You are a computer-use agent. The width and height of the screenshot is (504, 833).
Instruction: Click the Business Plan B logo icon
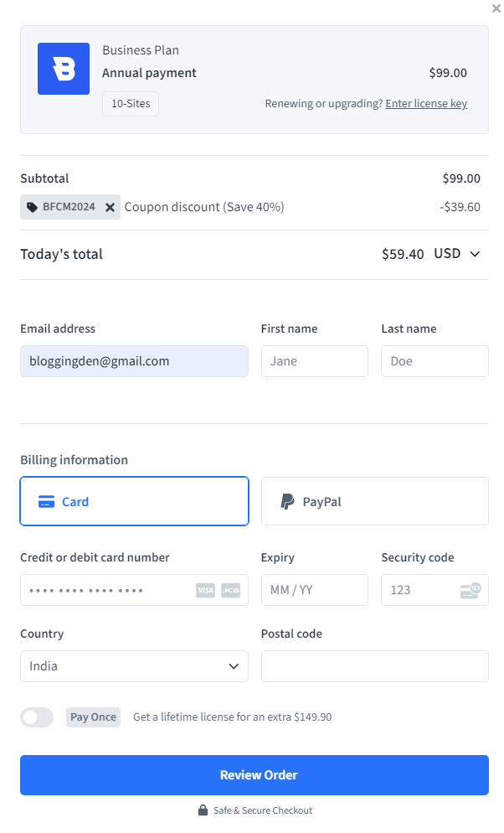(x=63, y=68)
